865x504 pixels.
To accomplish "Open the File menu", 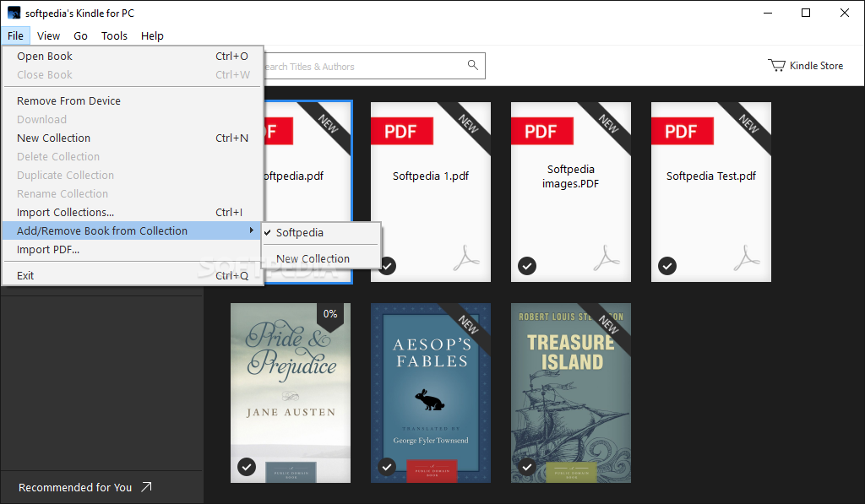I will (x=15, y=35).
